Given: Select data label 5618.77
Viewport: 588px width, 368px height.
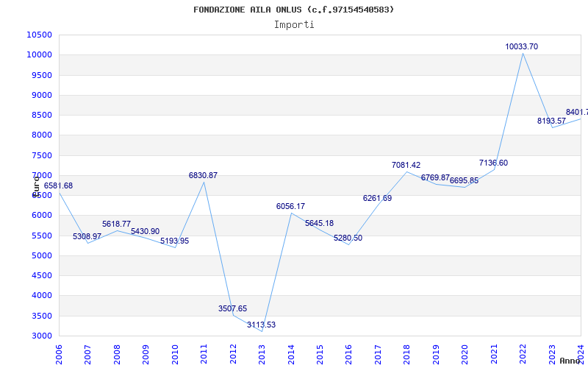Looking at the screenshot, I should click(117, 224).
